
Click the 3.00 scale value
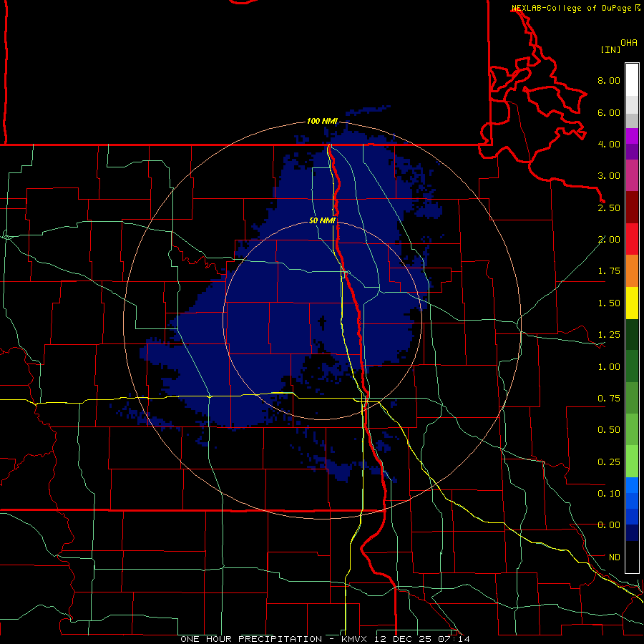coord(609,176)
